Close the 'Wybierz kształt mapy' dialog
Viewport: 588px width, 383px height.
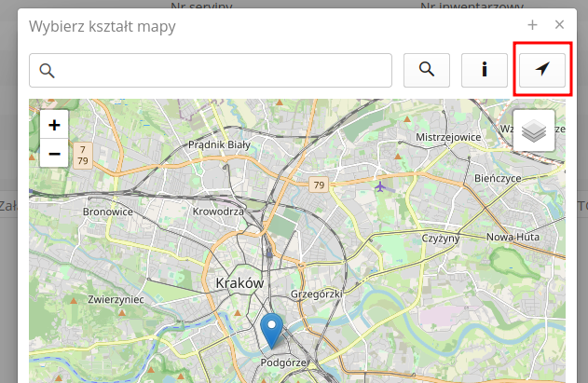coord(559,25)
